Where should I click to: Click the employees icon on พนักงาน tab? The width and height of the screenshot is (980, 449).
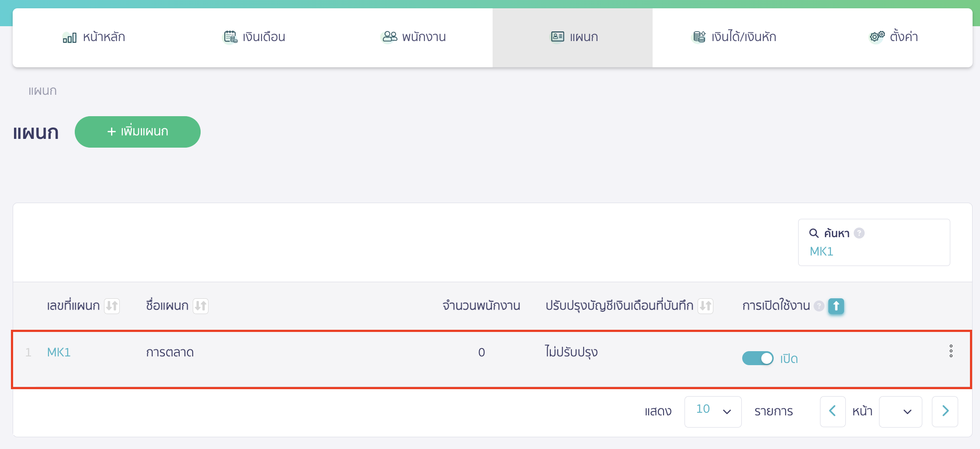click(389, 37)
